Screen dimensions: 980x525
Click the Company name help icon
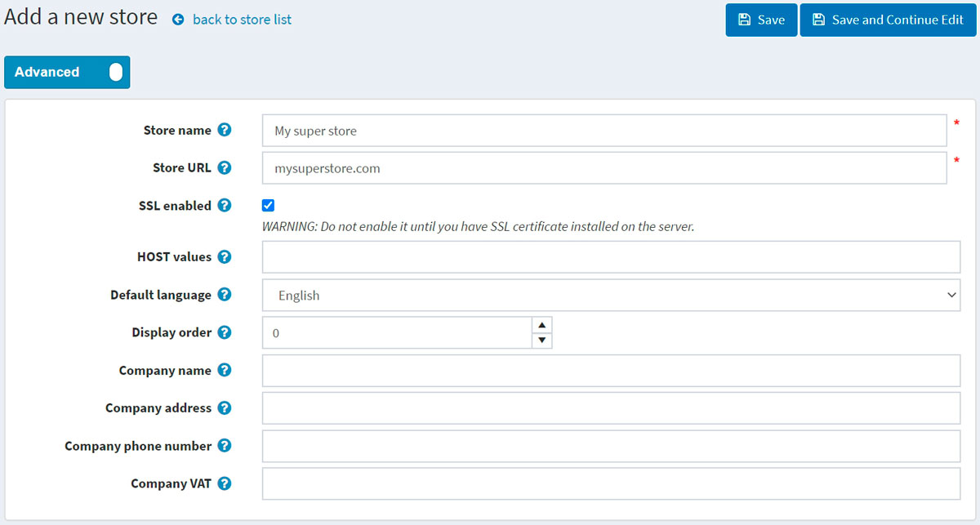[x=225, y=371]
